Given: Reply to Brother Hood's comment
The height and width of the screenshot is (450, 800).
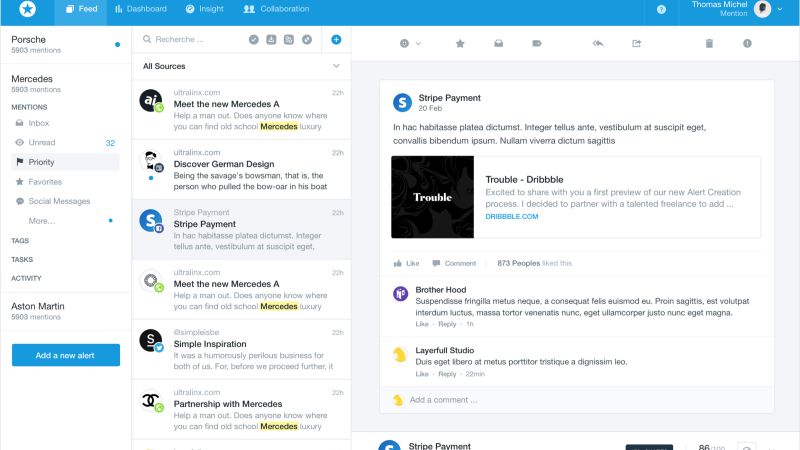Looking at the screenshot, I should click(x=447, y=324).
